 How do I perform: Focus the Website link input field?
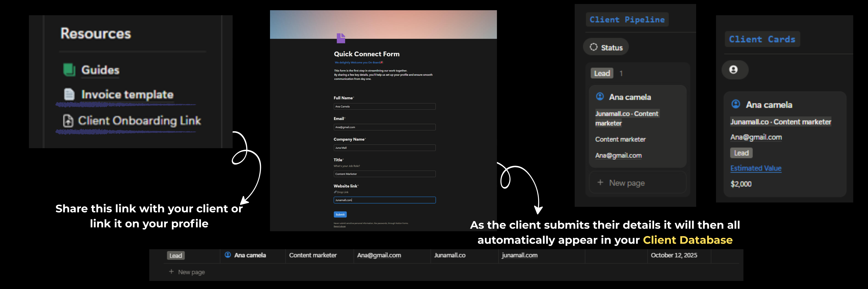tap(384, 200)
